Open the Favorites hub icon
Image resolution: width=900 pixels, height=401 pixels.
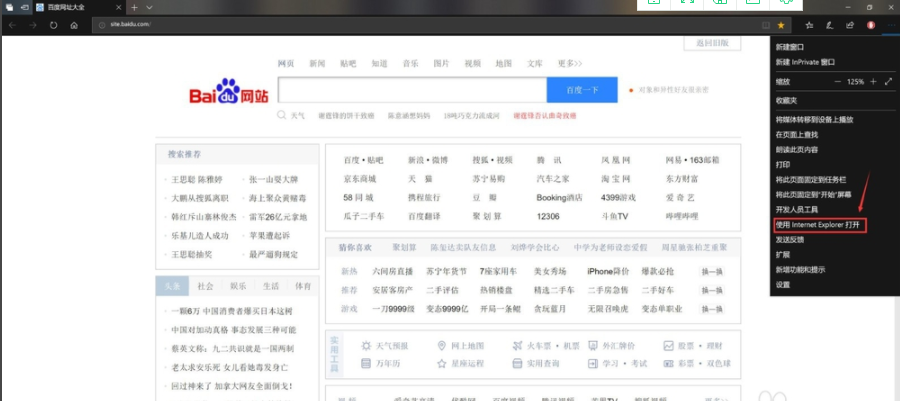coord(809,25)
